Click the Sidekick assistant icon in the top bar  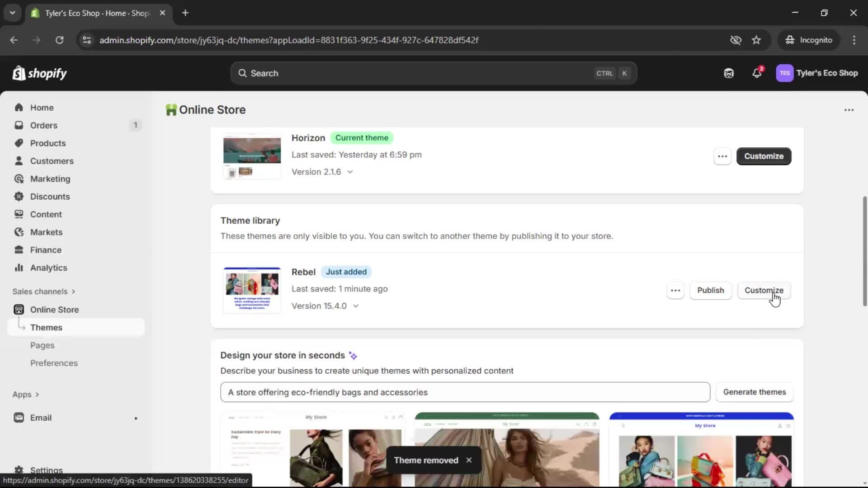coord(729,73)
